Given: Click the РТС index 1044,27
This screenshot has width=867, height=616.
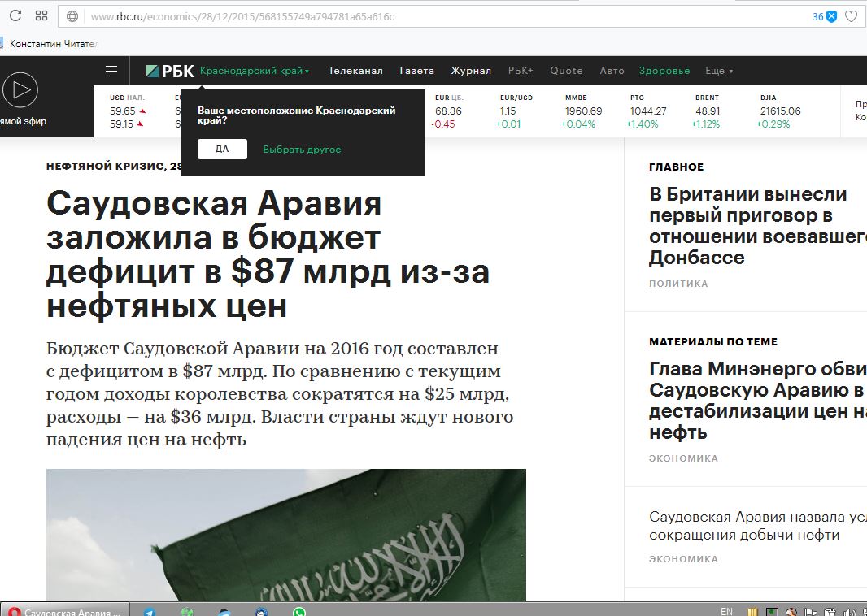Looking at the screenshot, I should pos(647,111).
